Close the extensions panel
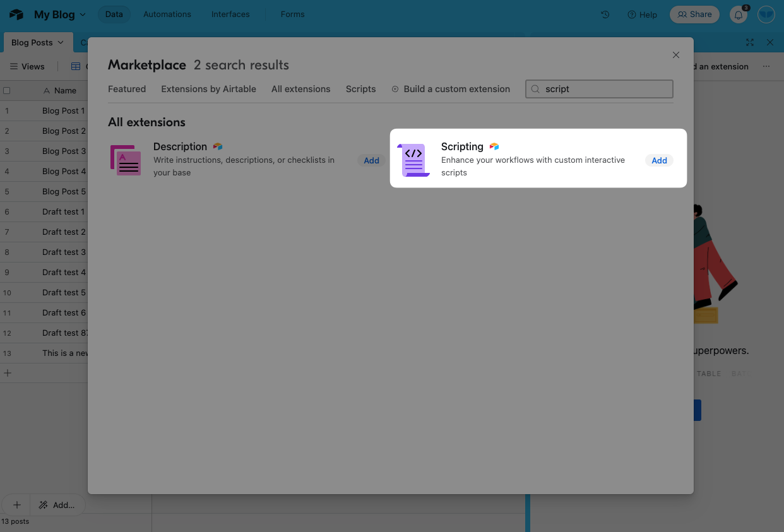784x532 pixels. point(770,42)
